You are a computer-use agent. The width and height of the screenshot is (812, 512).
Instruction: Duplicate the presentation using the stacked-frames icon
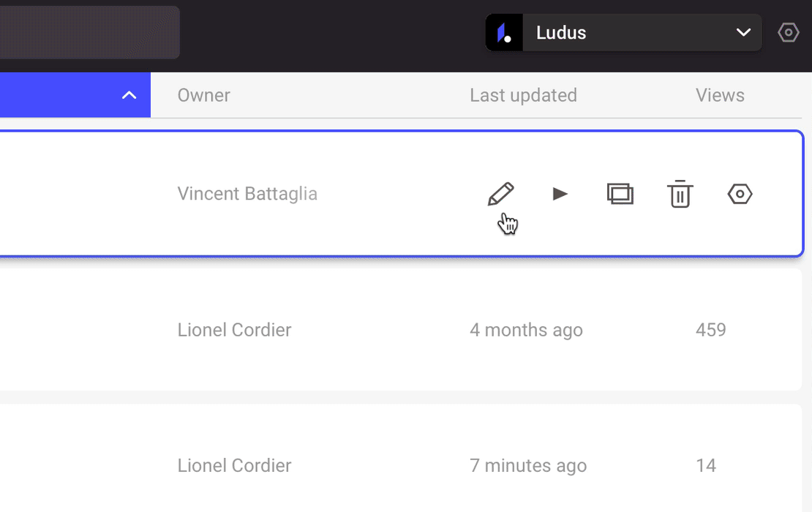(x=620, y=194)
